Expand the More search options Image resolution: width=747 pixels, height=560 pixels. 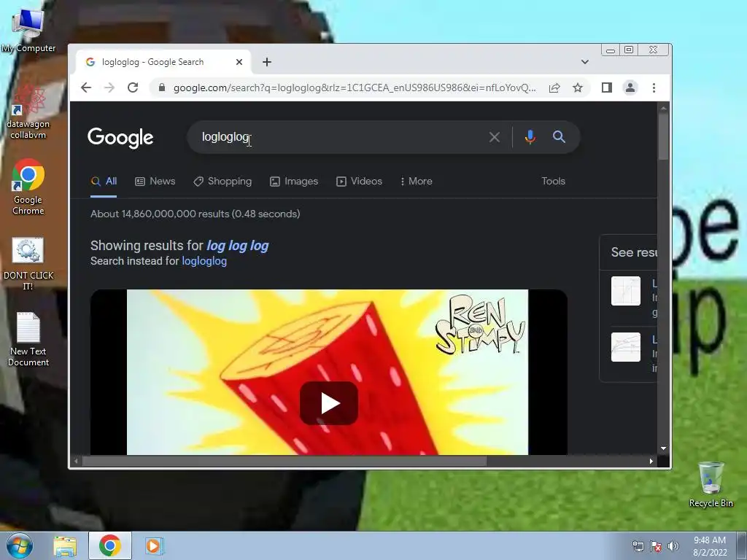(417, 182)
